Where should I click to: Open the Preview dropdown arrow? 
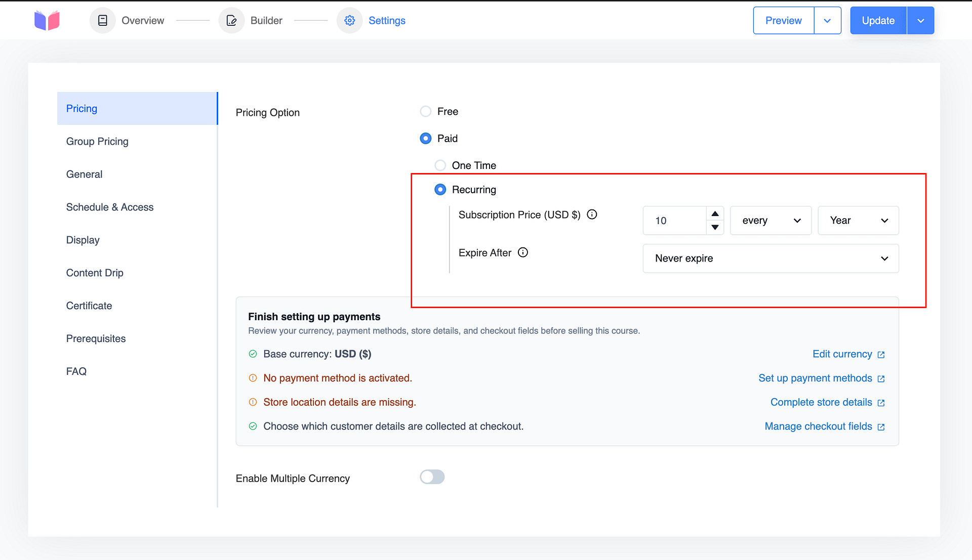tap(827, 21)
